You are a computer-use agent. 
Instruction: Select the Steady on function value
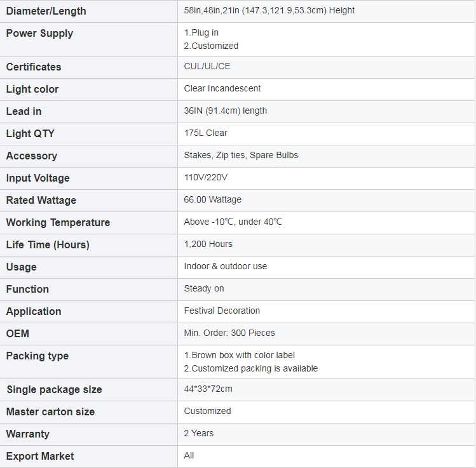[204, 288]
